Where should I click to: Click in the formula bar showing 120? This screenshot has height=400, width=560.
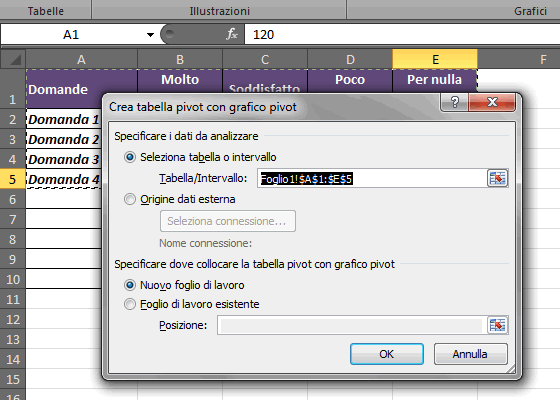tap(402, 34)
